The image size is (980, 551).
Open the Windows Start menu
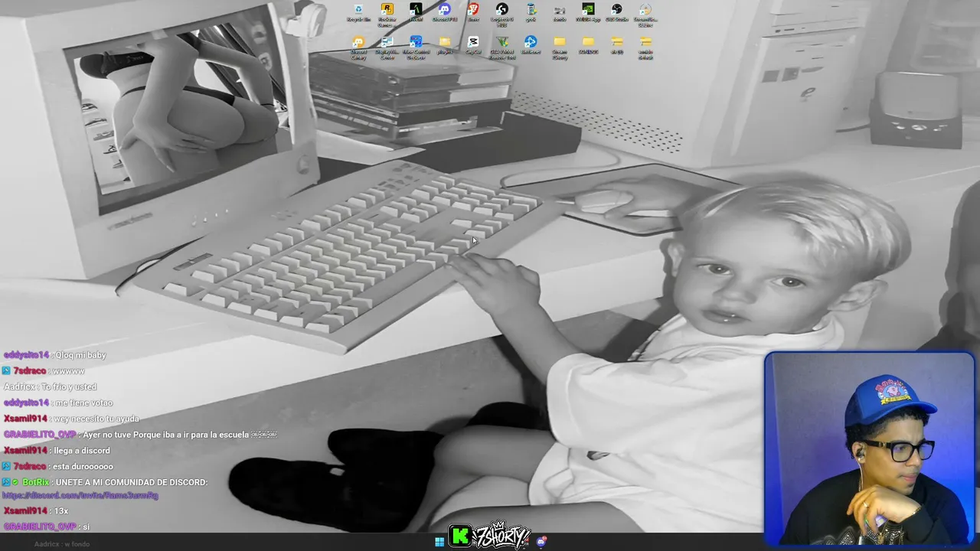tap(439, 542)
